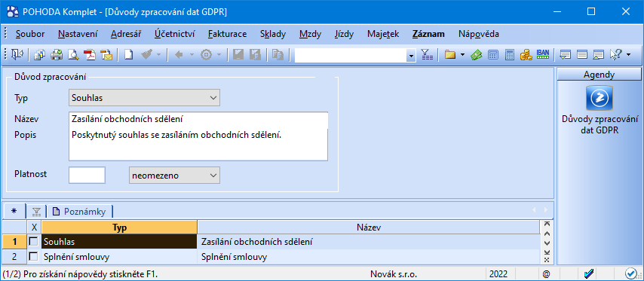Click the copy documents toolbar icon

39,55
